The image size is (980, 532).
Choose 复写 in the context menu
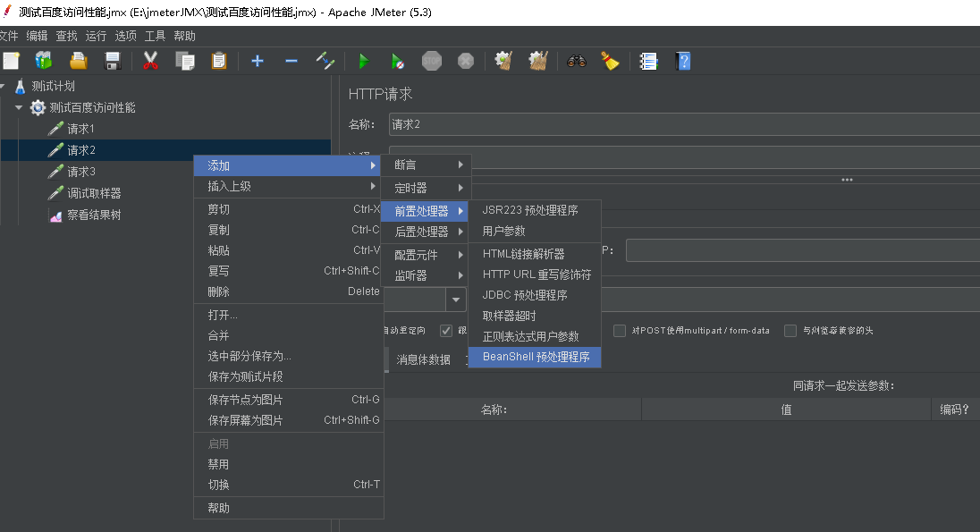(x=288, y=271)
